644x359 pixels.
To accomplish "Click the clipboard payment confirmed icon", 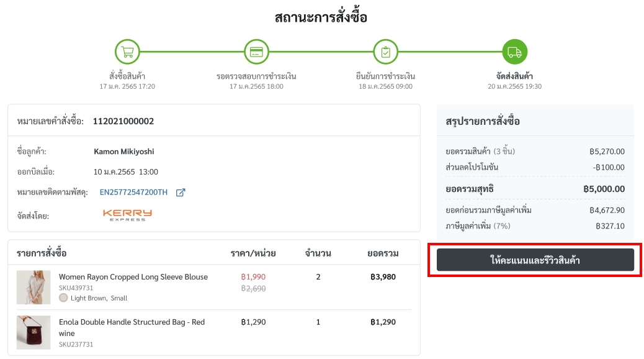I will pos(385,52).
